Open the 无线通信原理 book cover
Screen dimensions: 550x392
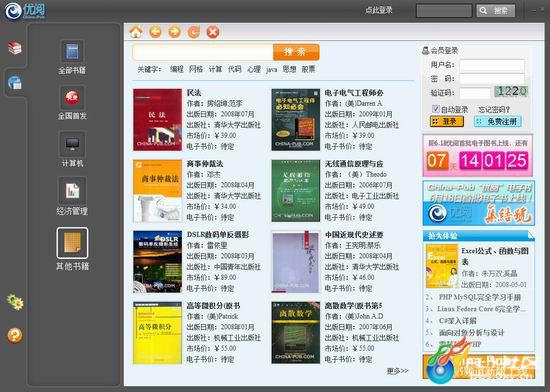296,191
